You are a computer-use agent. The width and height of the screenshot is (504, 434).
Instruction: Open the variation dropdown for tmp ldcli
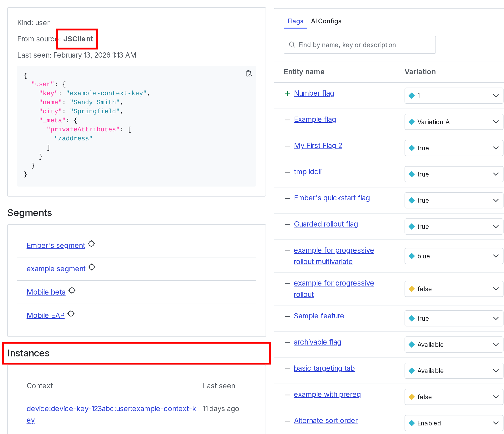coord(496,174)
